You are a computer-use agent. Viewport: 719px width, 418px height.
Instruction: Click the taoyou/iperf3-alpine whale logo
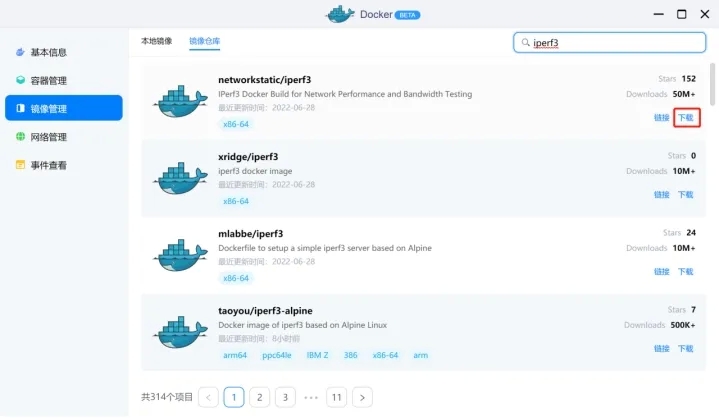pos(180,332)
